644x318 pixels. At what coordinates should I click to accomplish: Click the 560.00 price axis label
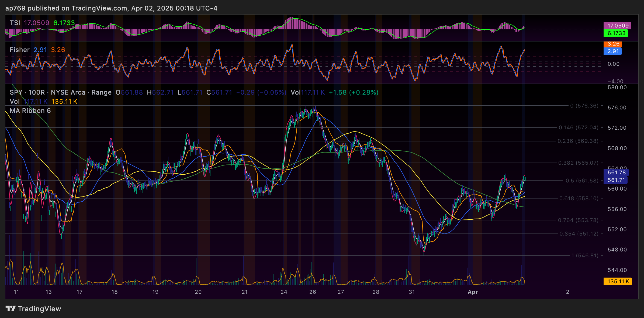617,189
